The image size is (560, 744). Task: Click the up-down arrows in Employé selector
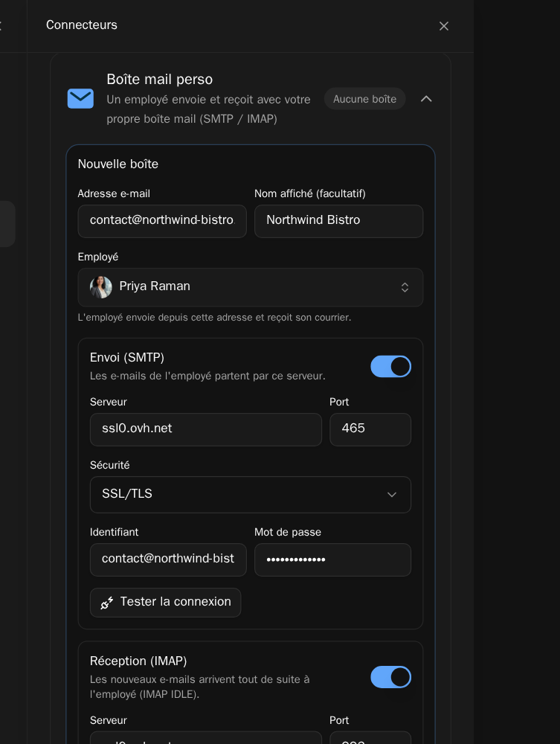pos(405,287)
